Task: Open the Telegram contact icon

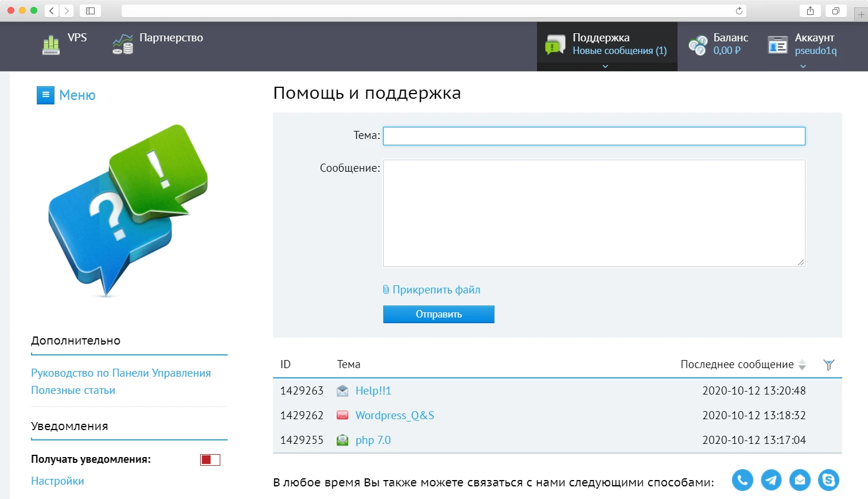Action: pos(771,480)
